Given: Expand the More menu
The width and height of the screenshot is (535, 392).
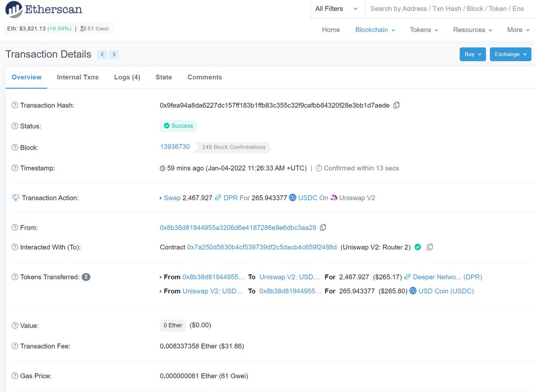Looking at the screenshot, I should 518,30.
